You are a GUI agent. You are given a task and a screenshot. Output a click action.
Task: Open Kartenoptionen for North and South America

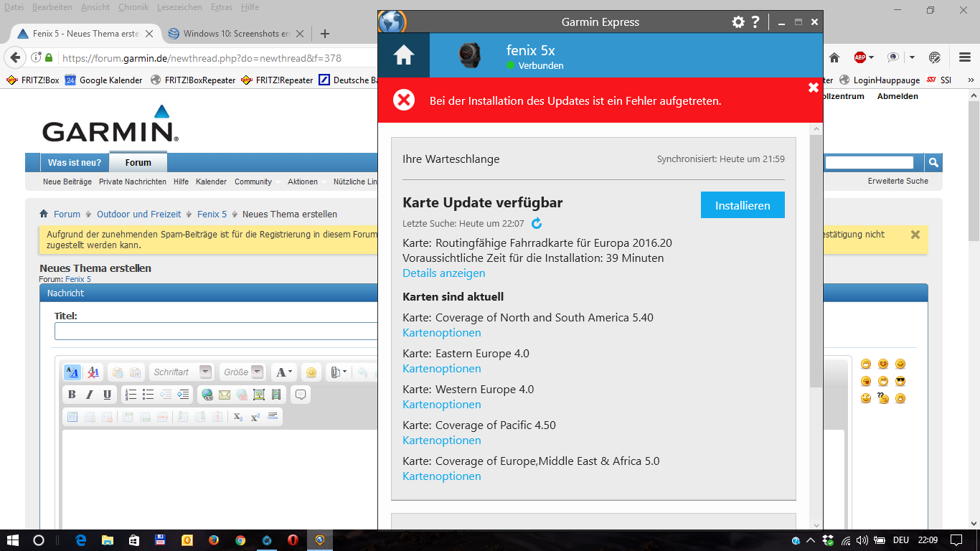(442, 333)
